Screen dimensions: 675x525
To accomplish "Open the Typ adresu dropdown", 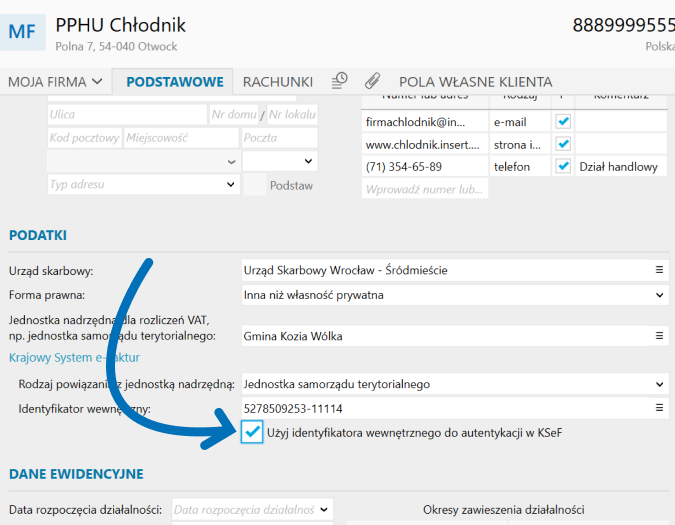I will [x=230, y=184].
